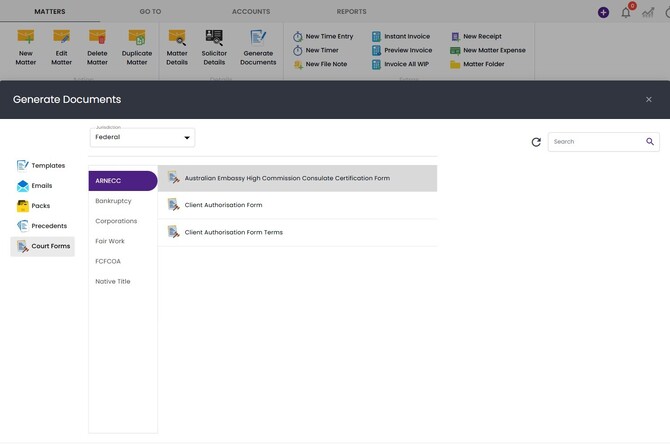
Task: Select Packs in the left sidebar
Action: point(33,206)
